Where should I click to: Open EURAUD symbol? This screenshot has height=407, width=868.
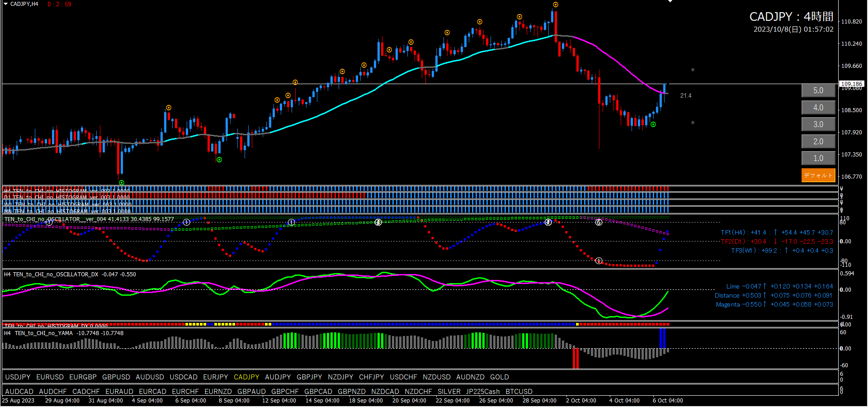pyautogui.click(x=119, y=392)
